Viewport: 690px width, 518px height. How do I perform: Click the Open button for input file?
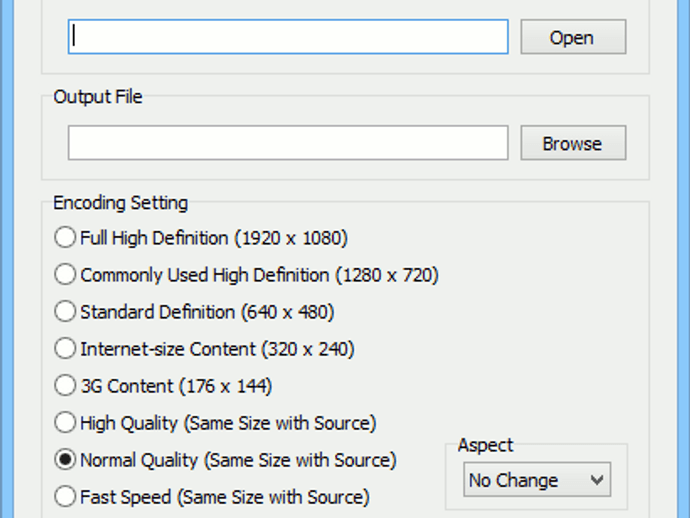pos(572,38)
